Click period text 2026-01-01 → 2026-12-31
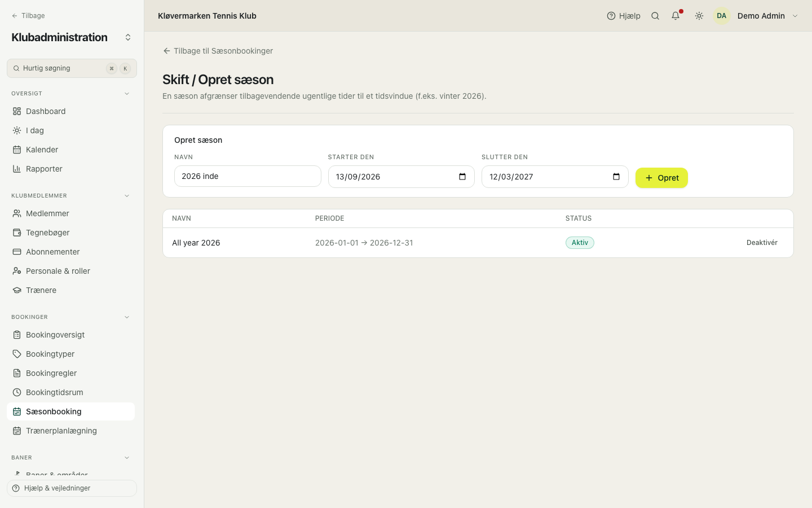Viewport: 812px width, 508px height. coord(364,243)
